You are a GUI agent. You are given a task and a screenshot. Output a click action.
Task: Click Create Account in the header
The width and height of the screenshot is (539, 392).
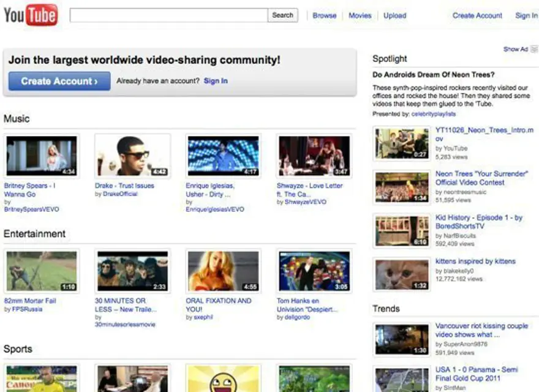(477, 15)
